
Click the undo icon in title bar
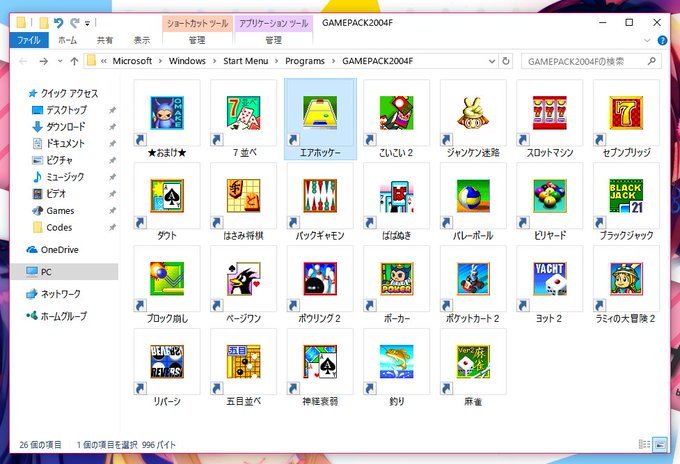(x=59, y=23)
